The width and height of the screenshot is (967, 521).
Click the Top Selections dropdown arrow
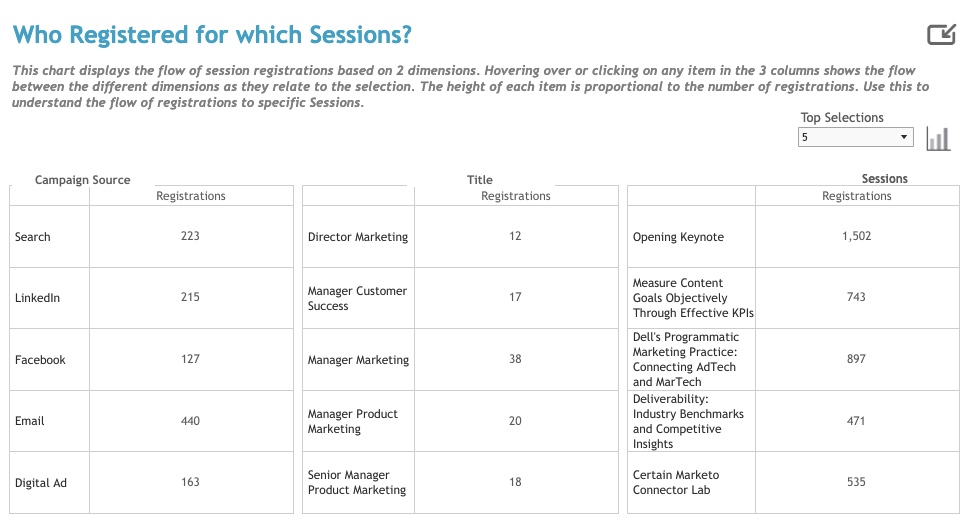coord(903,137)
